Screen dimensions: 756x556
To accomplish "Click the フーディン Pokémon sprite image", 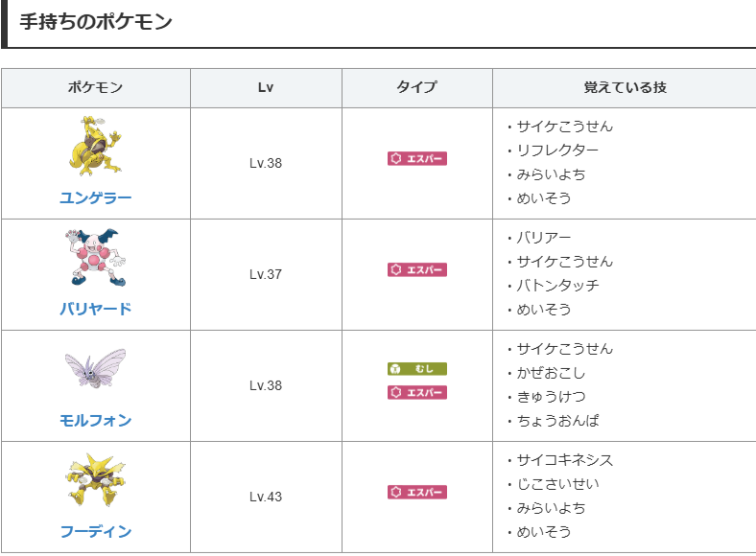I will pos(95,481).
